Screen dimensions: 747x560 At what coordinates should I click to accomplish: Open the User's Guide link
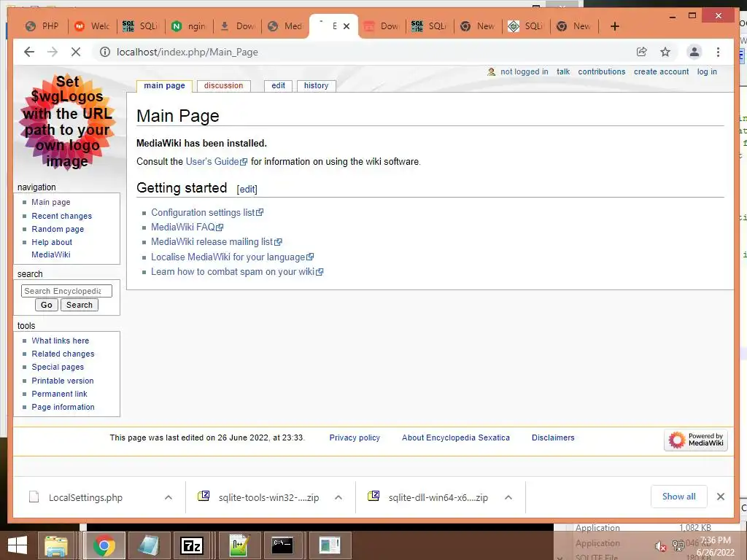click(216, 161)
